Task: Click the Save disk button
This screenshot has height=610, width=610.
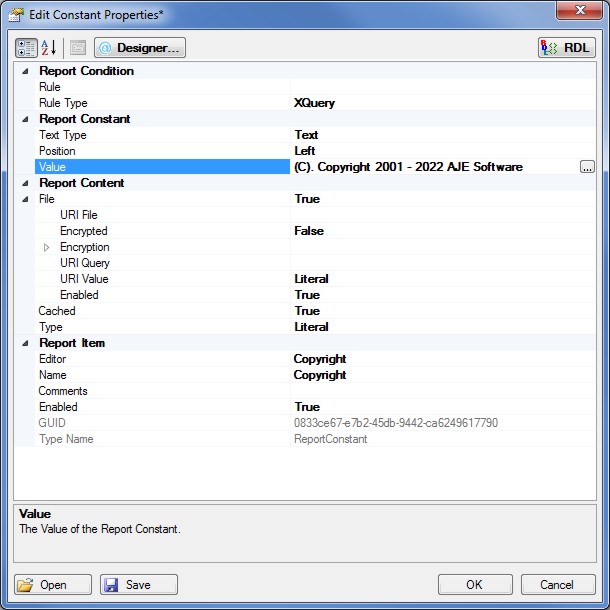Action: (x=139, y=585)
